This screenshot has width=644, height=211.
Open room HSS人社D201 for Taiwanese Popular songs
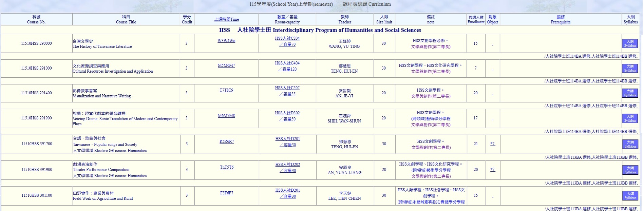[288, 139]
